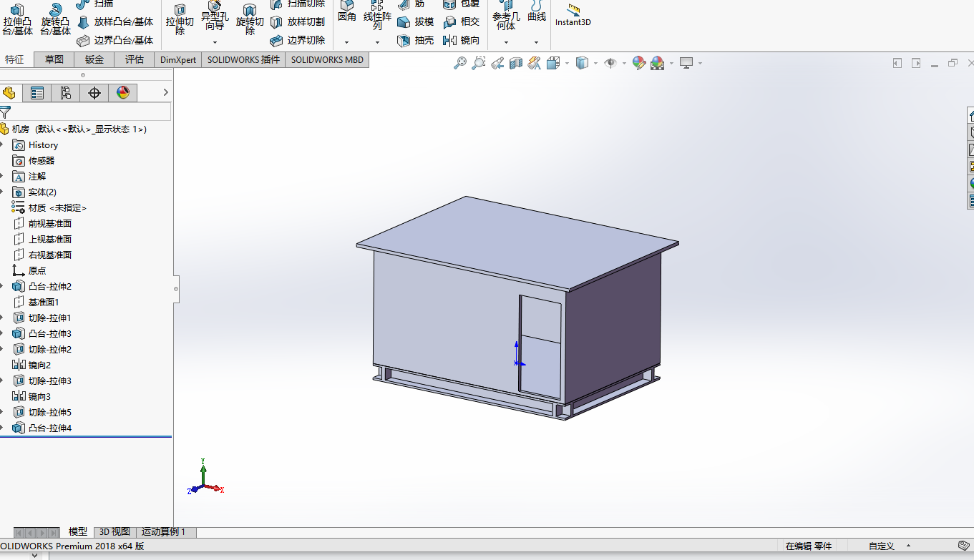Open the ConfigurationManager tab
The width and height of the screenshot is (974, 560).
coord(66,92)
